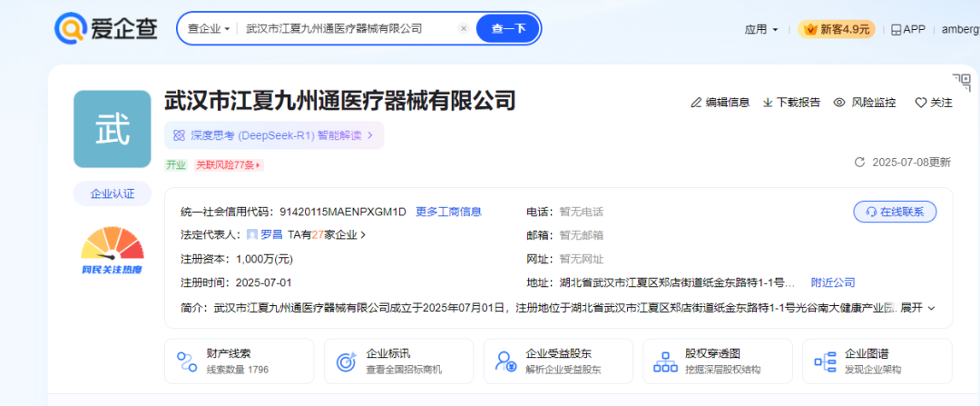Click the 暂无电话 phone value
The image size is (980, 406).
(x=582, y=212)
